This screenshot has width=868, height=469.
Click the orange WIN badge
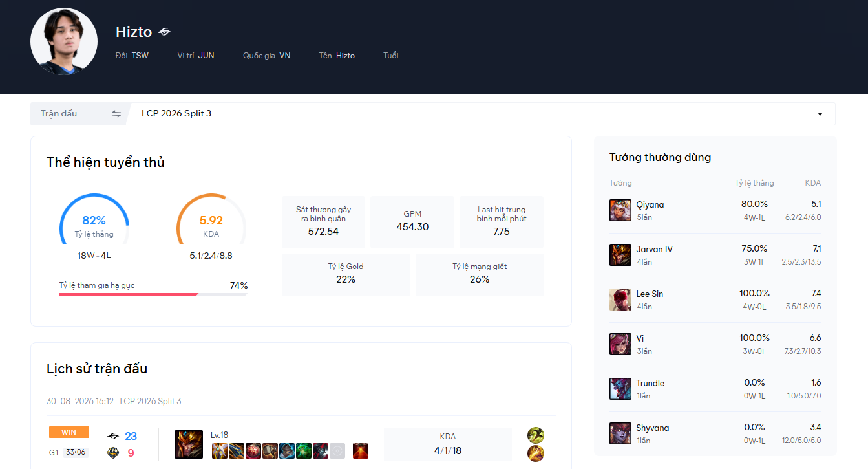coord(69,432)
